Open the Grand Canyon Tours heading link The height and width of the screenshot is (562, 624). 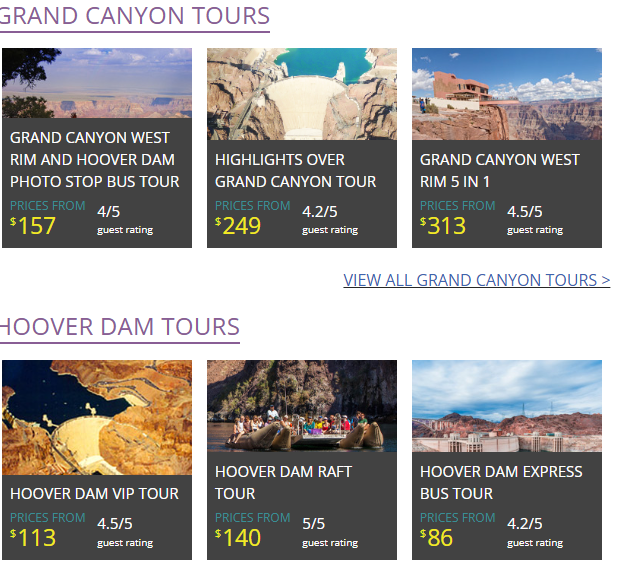(135, 16)
